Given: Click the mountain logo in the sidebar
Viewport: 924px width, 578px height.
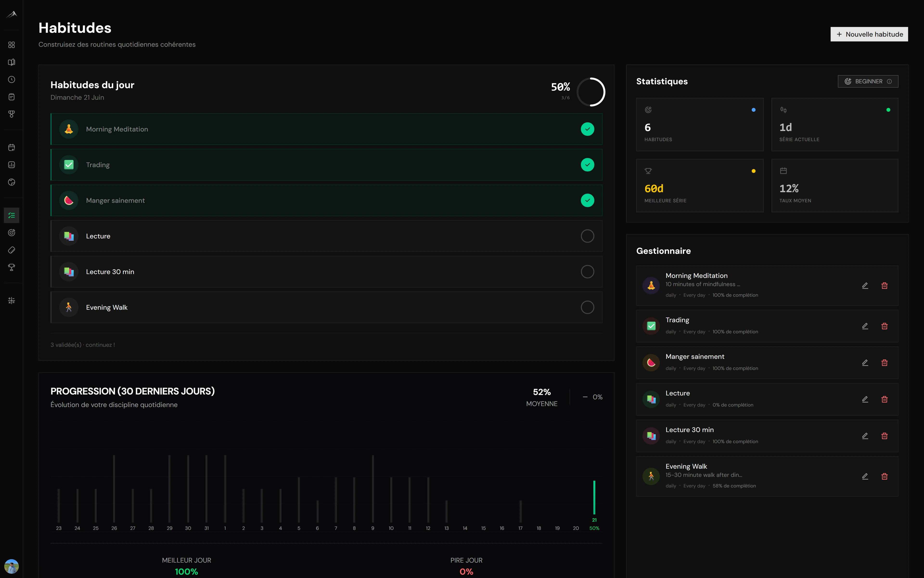Looking at the screenshot, I should 12,14.
